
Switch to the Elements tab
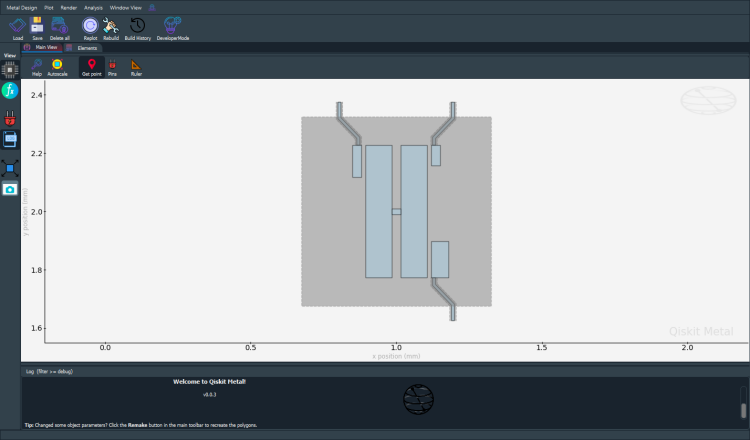point(82,48)
